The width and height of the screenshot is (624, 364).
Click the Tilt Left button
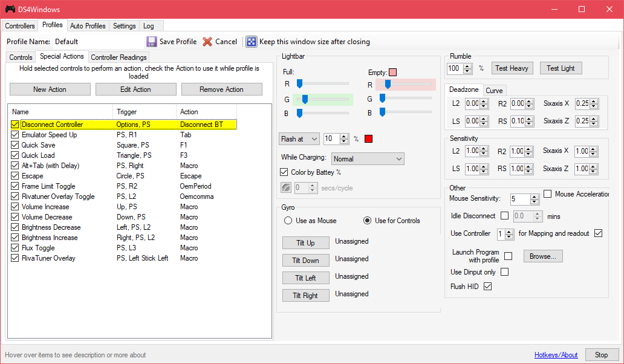pos(305,278)
